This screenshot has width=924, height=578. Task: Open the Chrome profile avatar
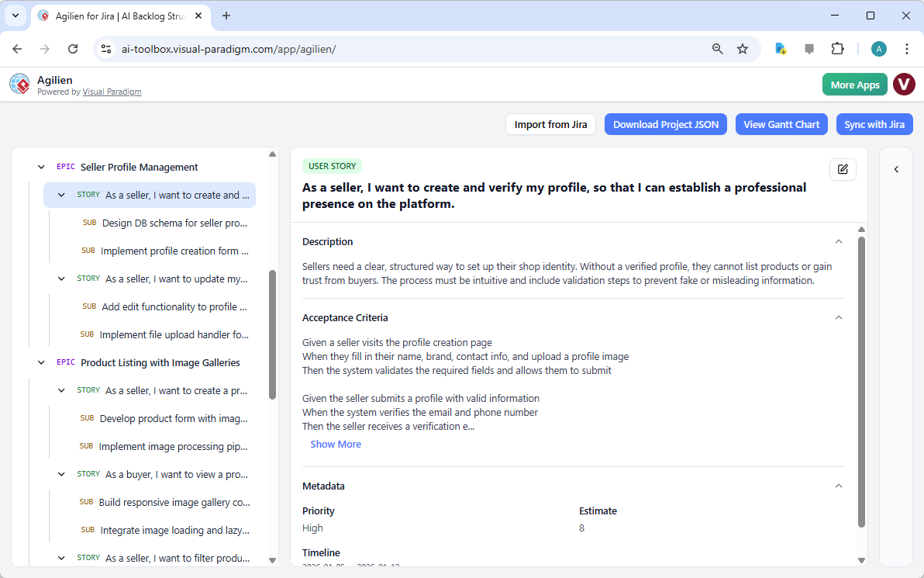coord(878,48)
